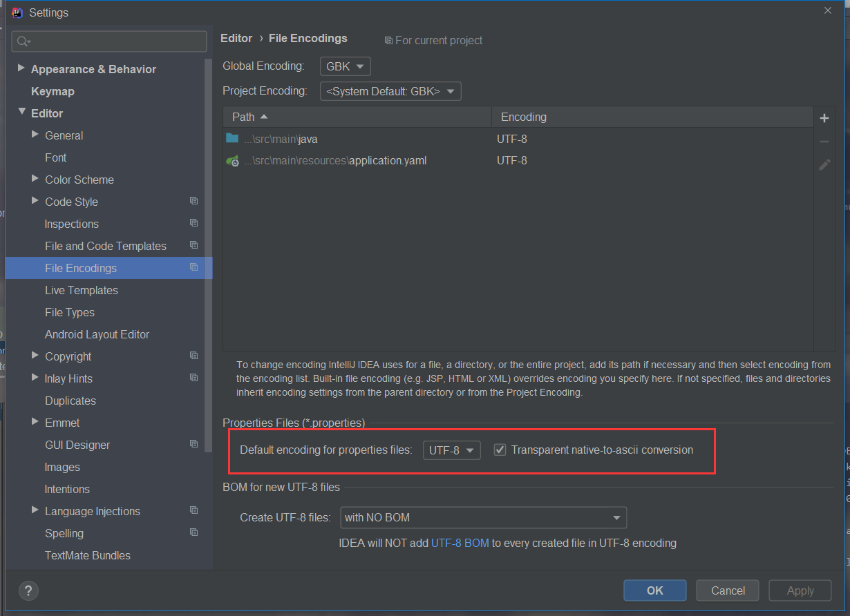
Task: Toggle Transparent native-to-ascii conversion checkbox
Action: pyautogui.click(x=500, y=450)
